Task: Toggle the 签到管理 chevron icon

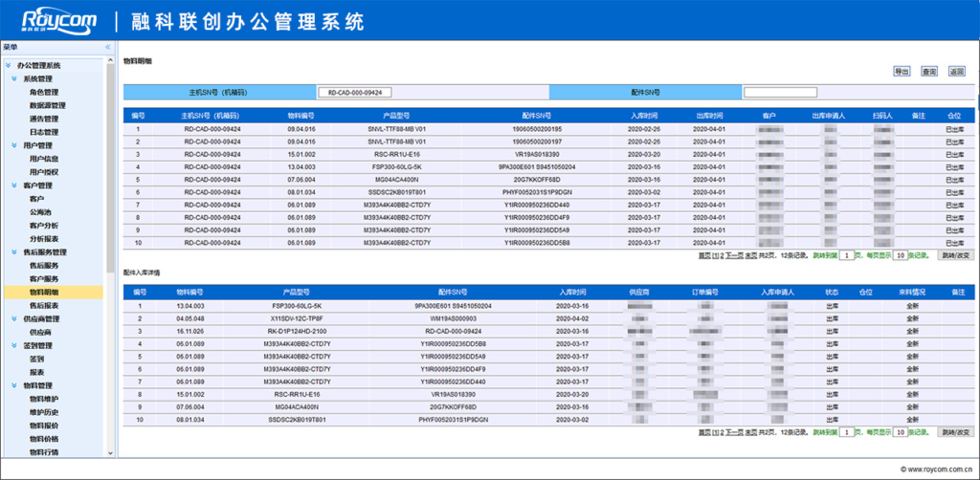Action: click(15, 346)
